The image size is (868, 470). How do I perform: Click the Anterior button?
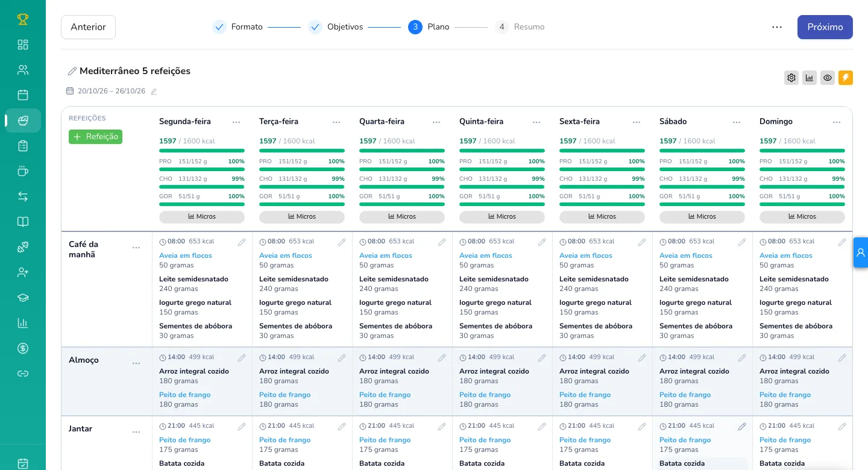coord(88,27)
